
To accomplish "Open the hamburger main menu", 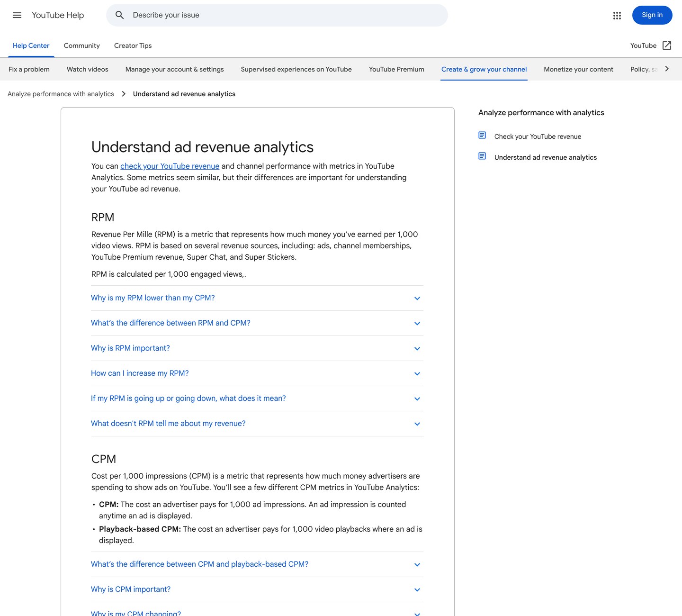I will point(17,15).
